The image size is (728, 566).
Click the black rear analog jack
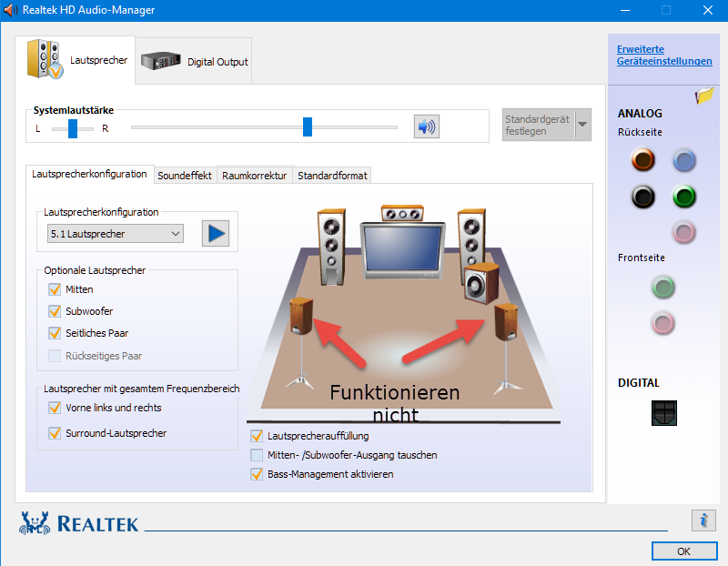(x=643, y=197)
